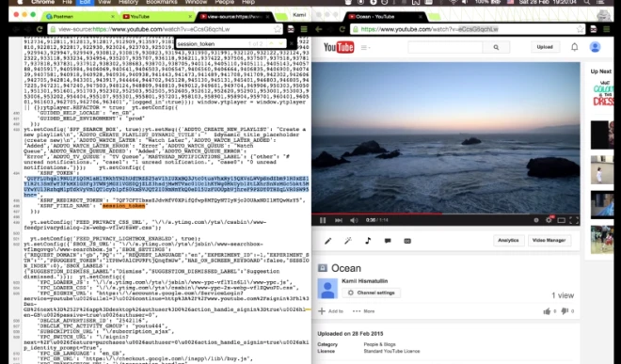
Task: Mute the video player volume
Action: [x=354, y=220]
